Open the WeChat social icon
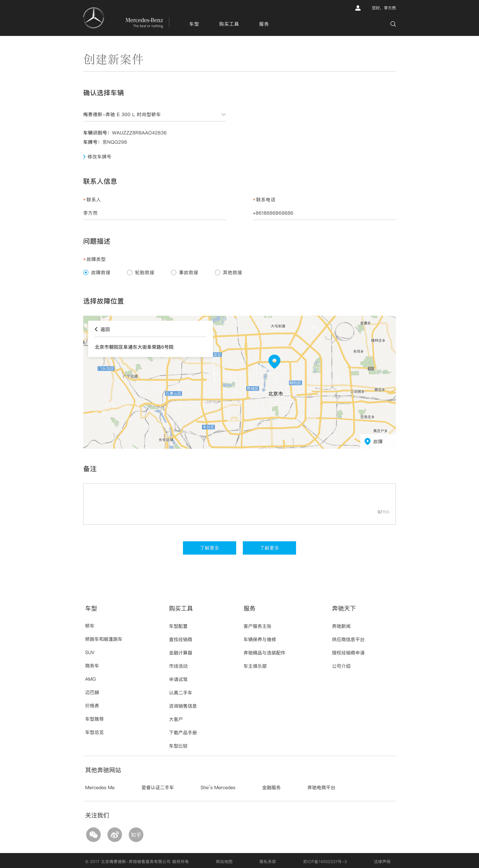The width and height of the screenshot is (479, 868). (93, 834)
